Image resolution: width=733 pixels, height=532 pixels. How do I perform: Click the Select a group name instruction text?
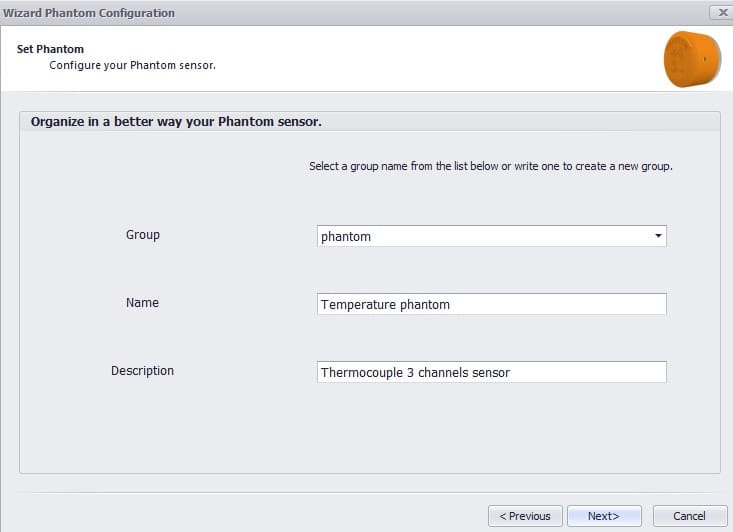[490, 166]
